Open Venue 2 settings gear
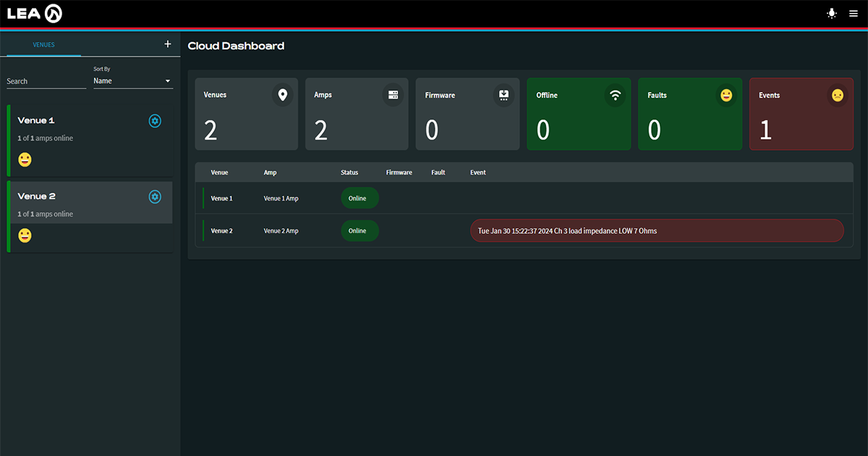Screen dimensions: 868x456 [155, 197]
